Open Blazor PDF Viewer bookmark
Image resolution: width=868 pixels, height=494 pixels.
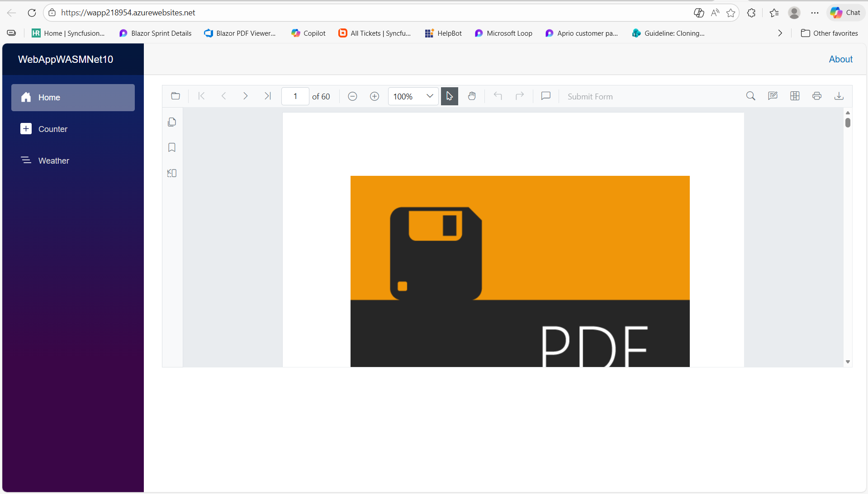click(x=240, y=33)
